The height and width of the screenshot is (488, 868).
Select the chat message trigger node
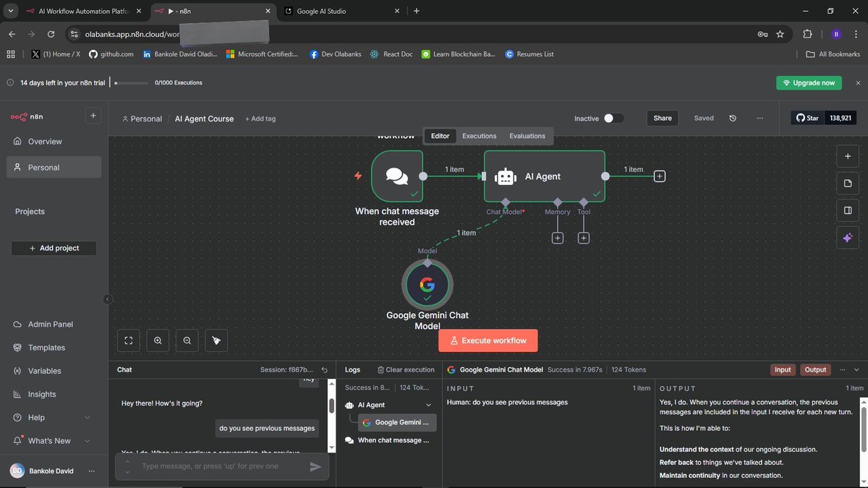pyautogui.click(x=397, y=176)
